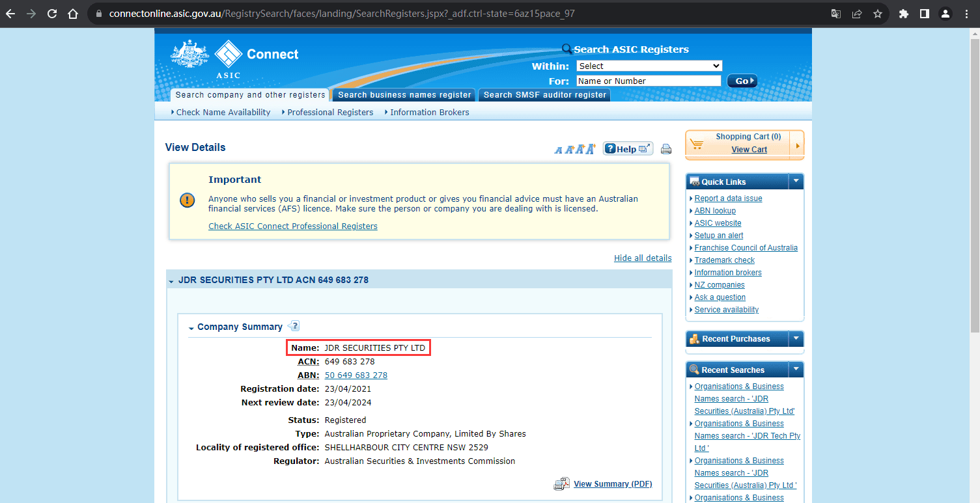Click the Name or Number search field
This screenshot has width=980, height=503.
[649, 81]
